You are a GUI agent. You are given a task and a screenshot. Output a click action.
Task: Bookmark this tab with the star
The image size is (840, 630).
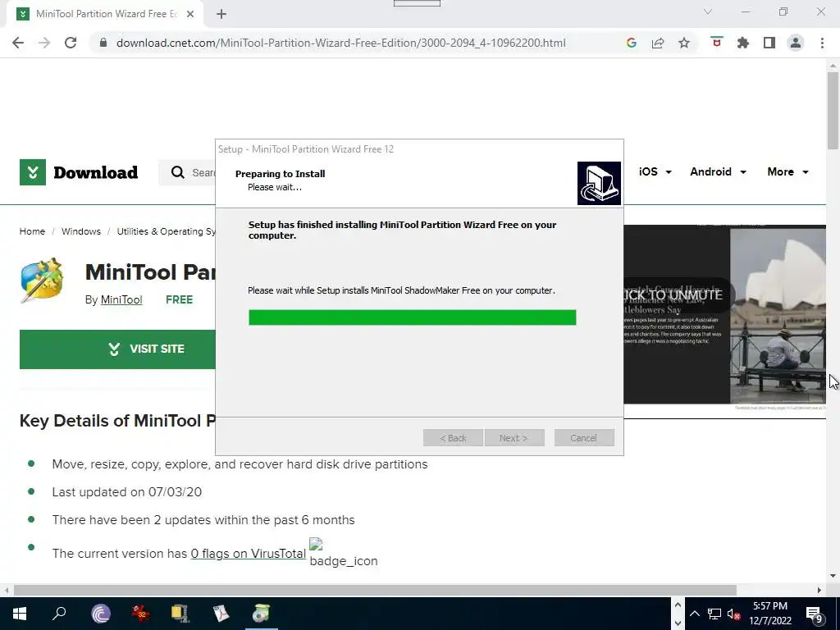coord(684,43)
